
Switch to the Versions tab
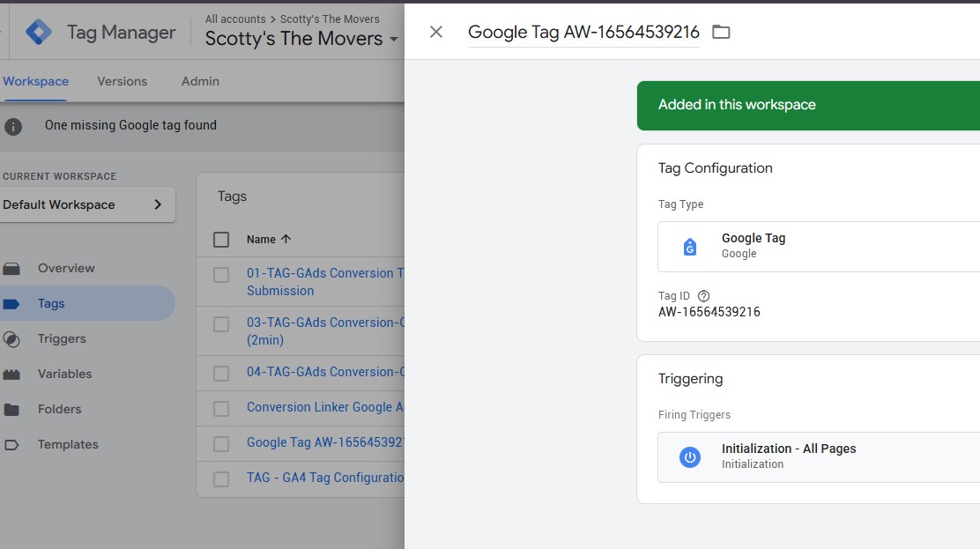(122, 81)
